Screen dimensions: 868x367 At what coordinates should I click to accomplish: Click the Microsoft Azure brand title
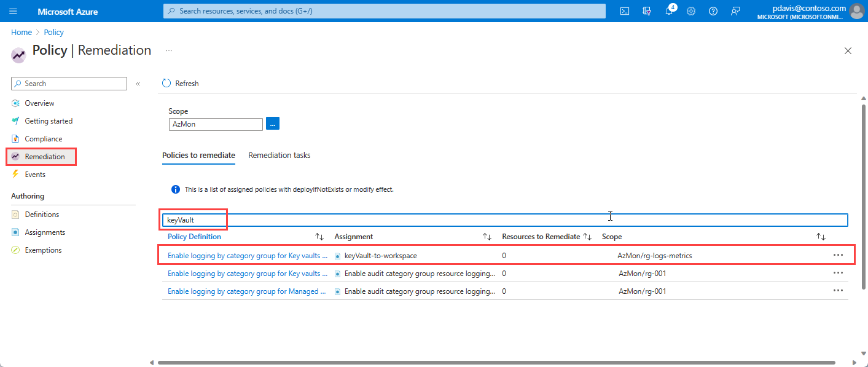68,12
